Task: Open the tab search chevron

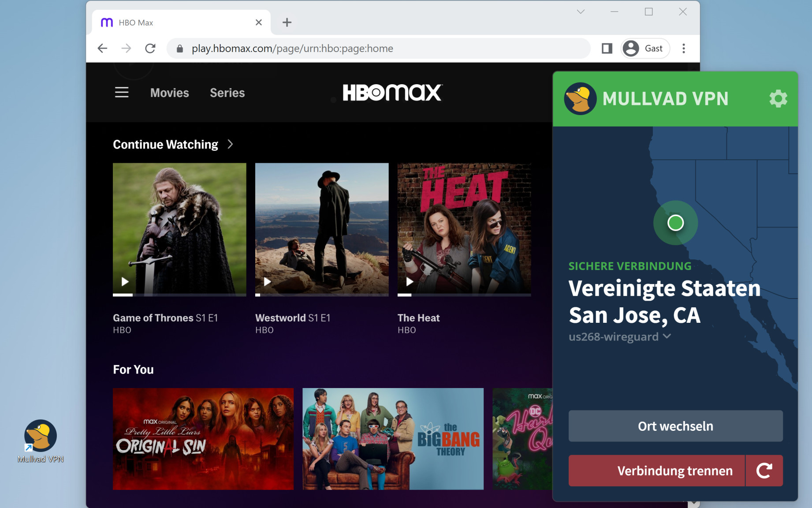Action: coord(581,12)
